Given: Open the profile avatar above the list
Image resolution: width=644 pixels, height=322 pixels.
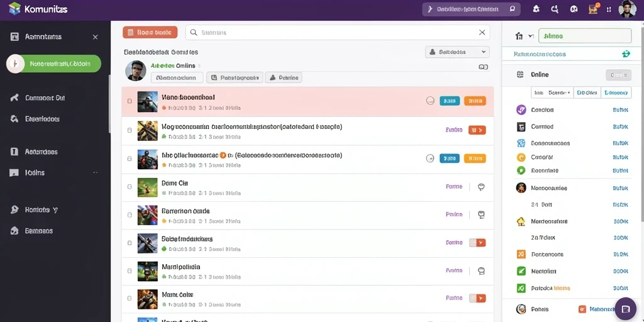Looking at the screenshot, I should point(136,70).
